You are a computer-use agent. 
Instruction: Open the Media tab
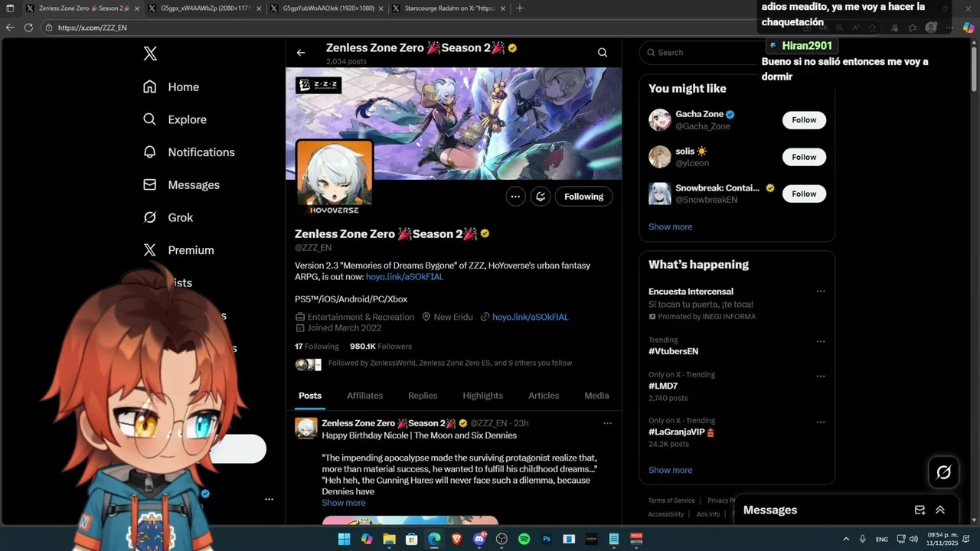point(596,396)
